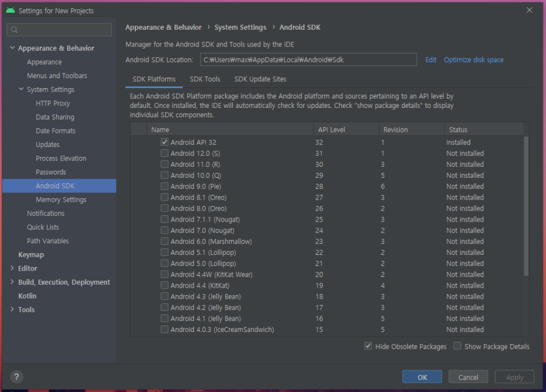Open Keymap settings page
This screenshot has height=392, width=546.
pyautogui.click(x=31, y=254)
